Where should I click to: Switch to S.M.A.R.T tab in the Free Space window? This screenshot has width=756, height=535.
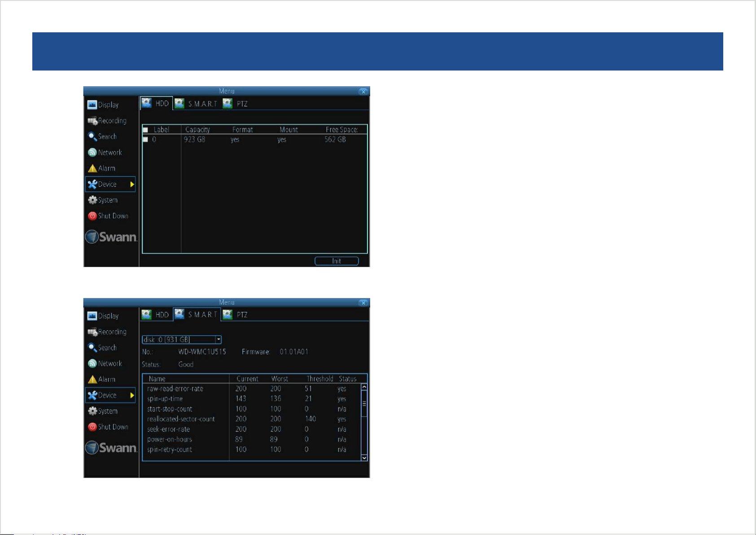coord(196,103)
